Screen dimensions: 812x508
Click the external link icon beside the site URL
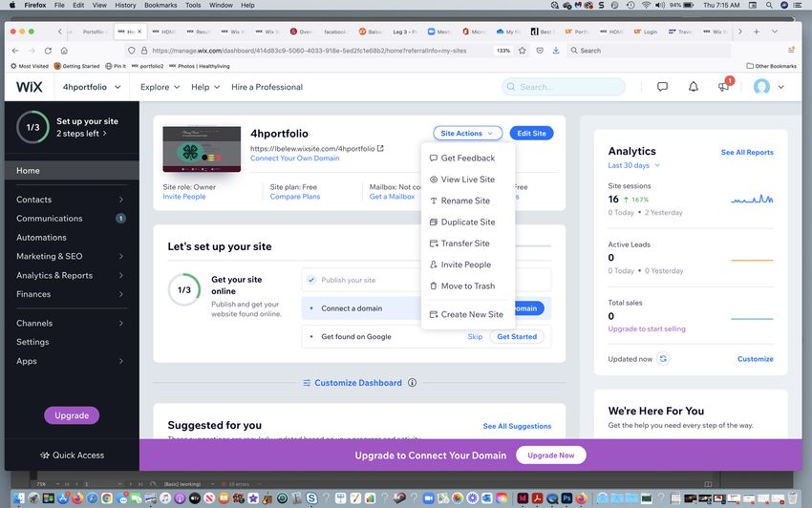click(x=380, y=149)
